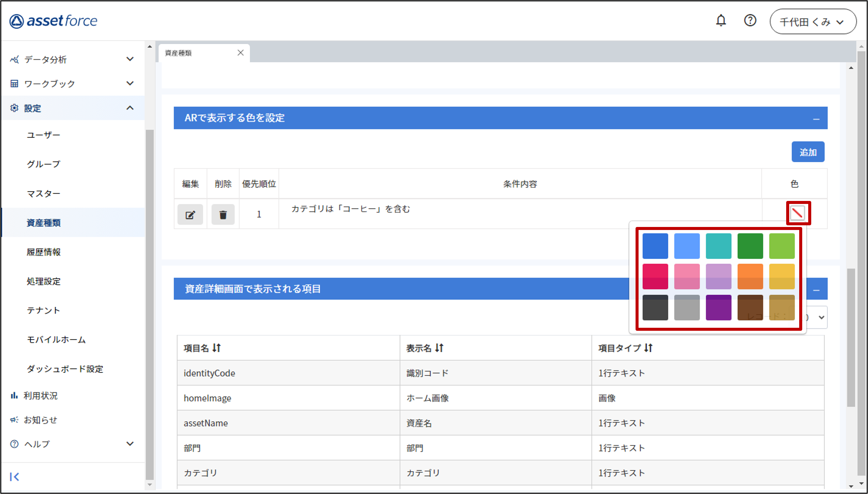The image size is (868, 494).
Task: Open 利用状況 in the sidebar
Action: pyautogui.click(x=40, y=396)
